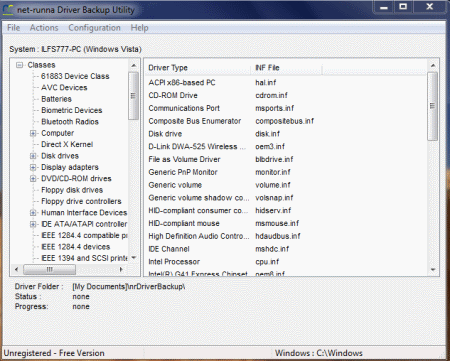This screenshot has height=361, width=450.
Task: Click the class tree vertical scrollbar thumb
Action: coord(134,96)
